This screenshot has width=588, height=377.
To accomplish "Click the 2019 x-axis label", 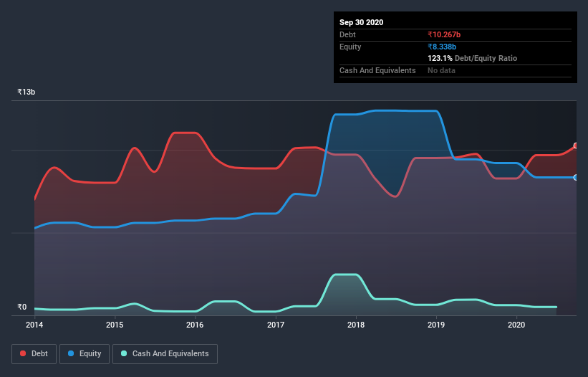I will pos(436,325).
